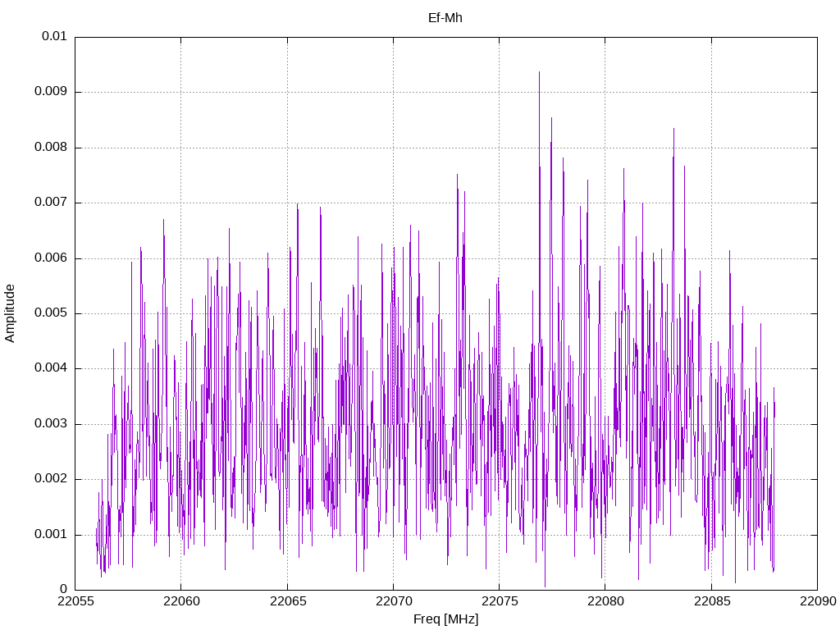Click the 22070 x-axis tick label
This screenshot has width=840, height=630.
click(393, 601)
